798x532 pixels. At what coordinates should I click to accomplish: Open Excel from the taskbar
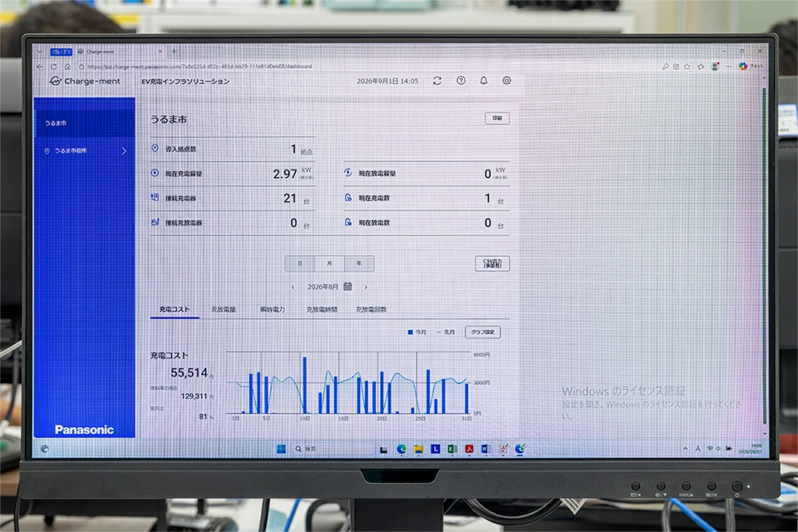(452, 449)
